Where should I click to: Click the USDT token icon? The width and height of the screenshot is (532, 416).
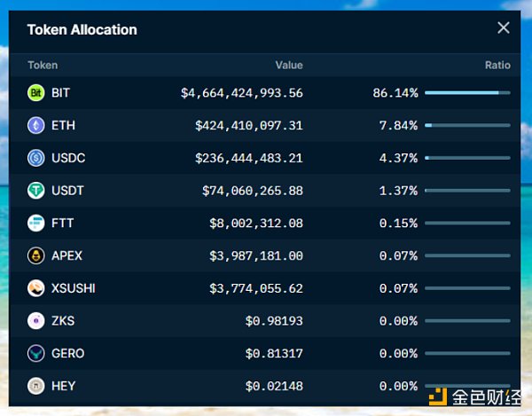36,191
